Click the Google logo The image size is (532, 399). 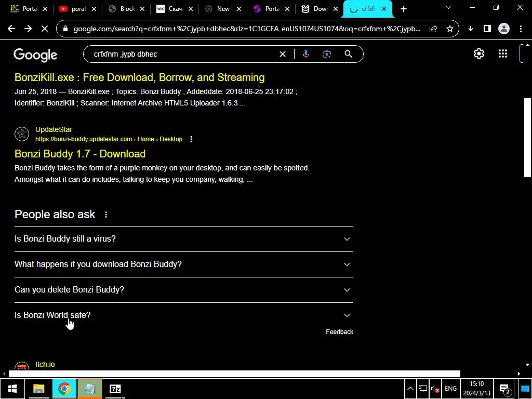(x=35, y=55)
